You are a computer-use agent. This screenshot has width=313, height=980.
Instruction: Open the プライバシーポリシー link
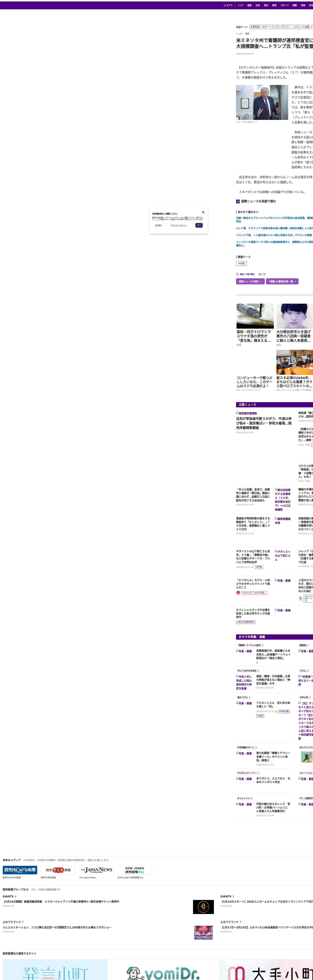pyautogui.click(x=179, y=225)
